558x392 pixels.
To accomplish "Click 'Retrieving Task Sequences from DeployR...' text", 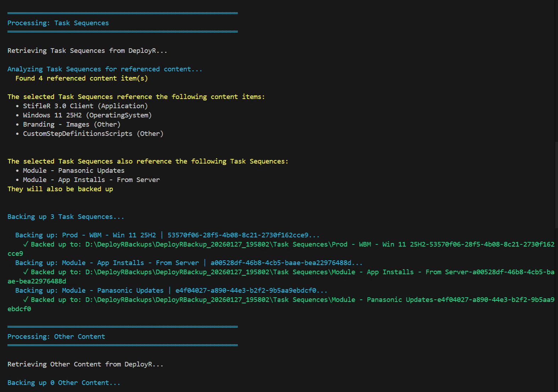I will (x=87, y=51).
